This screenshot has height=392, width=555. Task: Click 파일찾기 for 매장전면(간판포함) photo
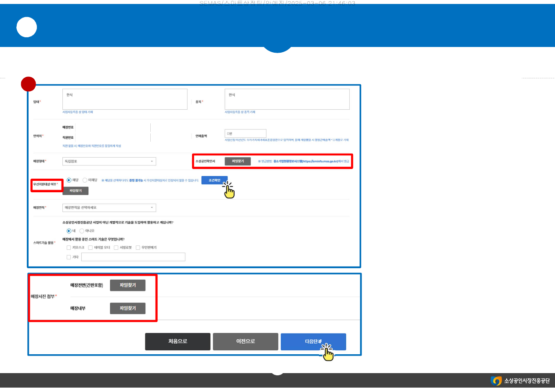[127, 285]
